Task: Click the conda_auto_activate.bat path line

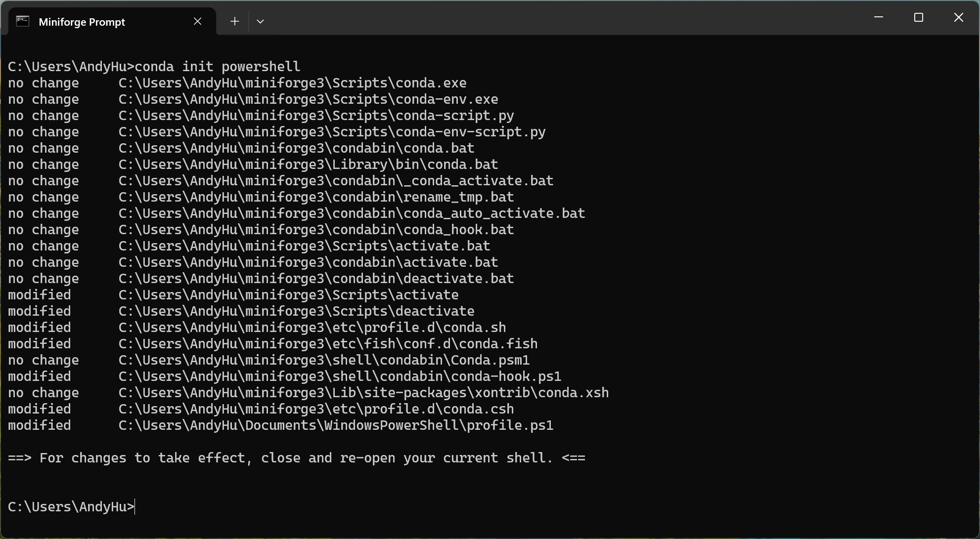Action: point(297,213)
